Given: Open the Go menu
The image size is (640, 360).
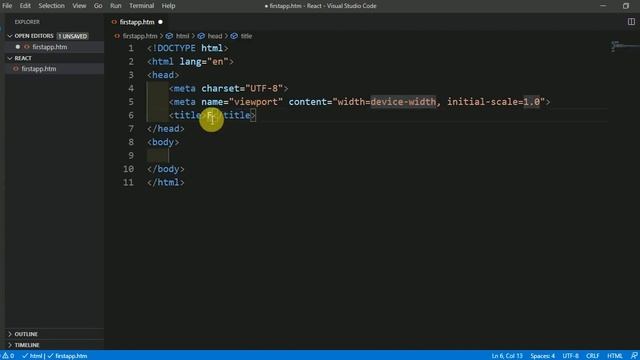Looking at the screenshot, I should pos(98,6).
